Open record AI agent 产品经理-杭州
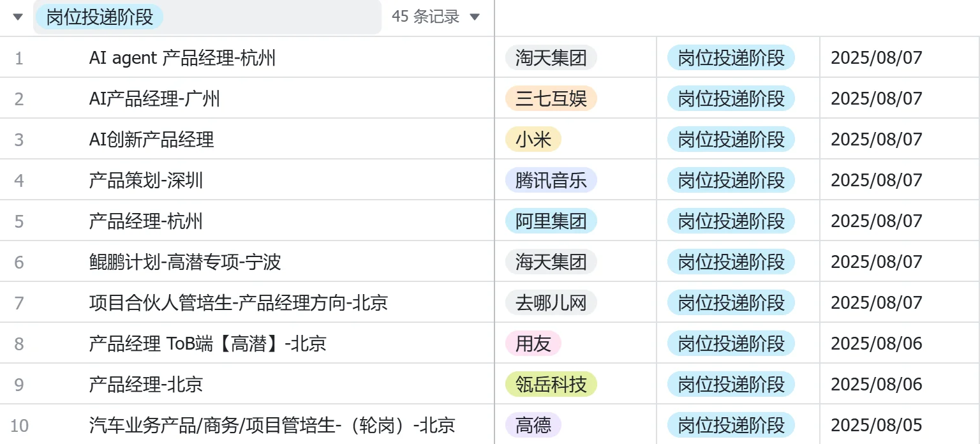 [x=182, y=58]
